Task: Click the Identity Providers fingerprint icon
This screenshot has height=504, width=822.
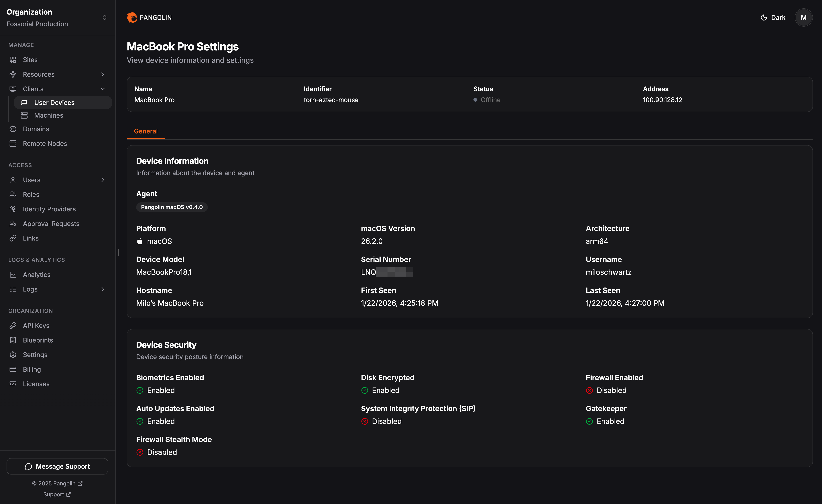Action: coord(13,209)
